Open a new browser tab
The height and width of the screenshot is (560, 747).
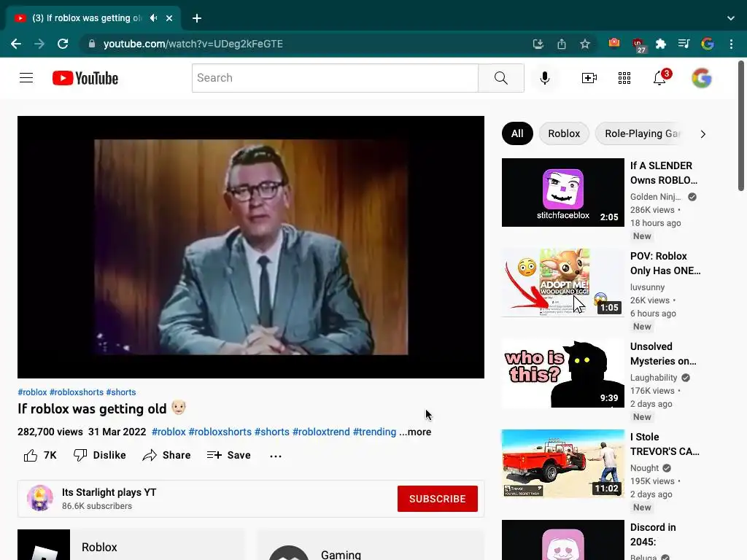click(197, 18)
